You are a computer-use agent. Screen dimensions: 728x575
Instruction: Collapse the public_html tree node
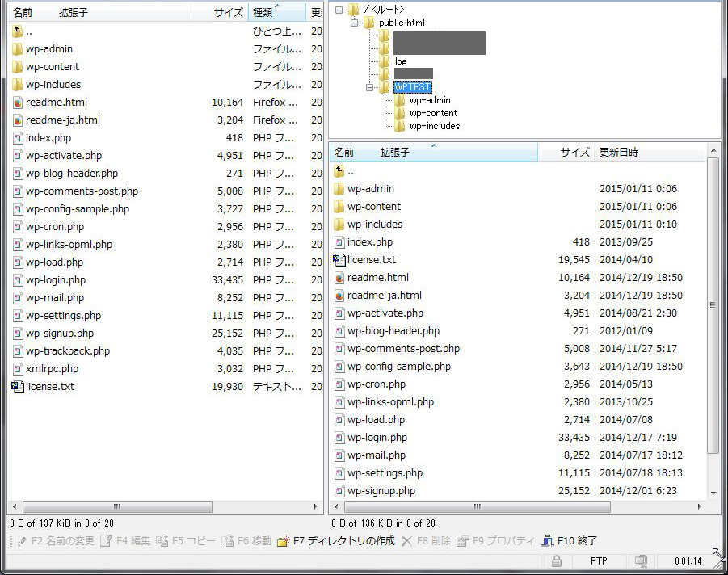tap(353, 23)
